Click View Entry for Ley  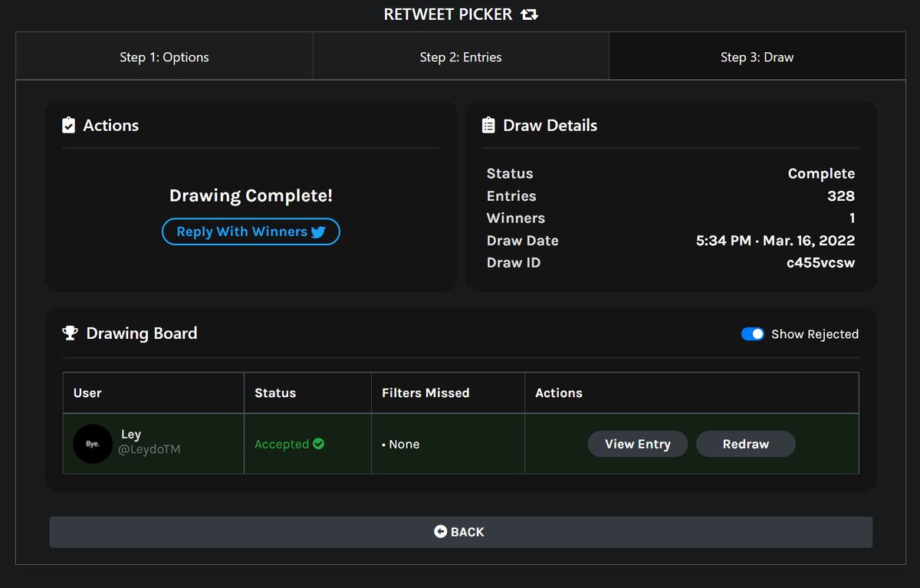point(638,444)
